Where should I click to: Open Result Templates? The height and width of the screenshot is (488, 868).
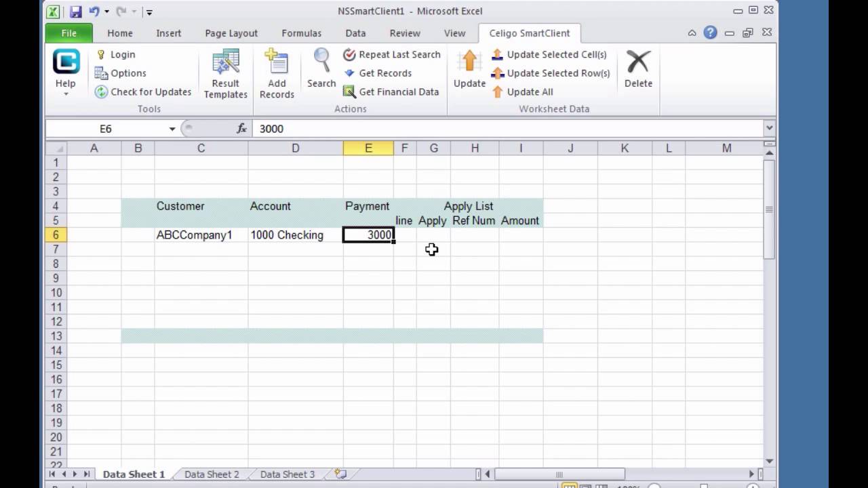[x=226, y=73]
